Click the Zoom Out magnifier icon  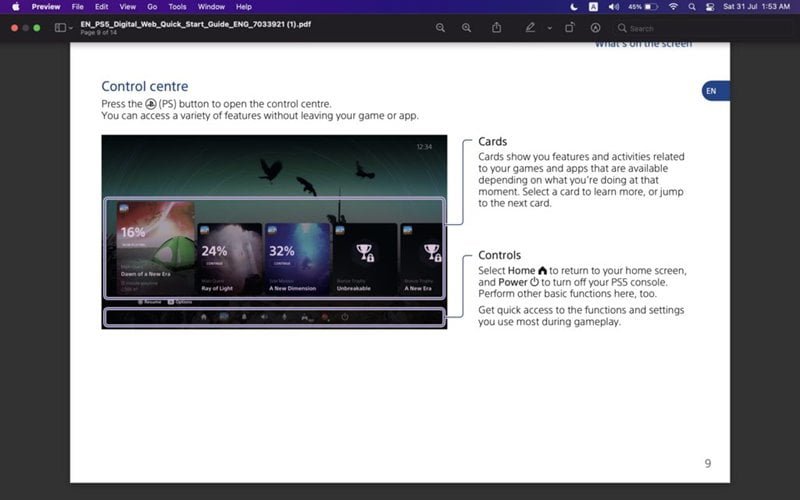tap(440, 28)
